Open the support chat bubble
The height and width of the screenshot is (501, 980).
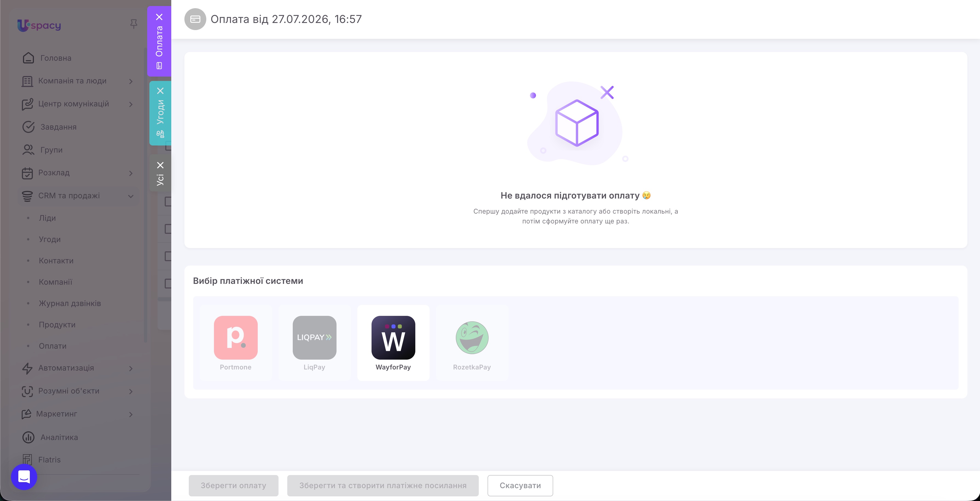(x=24, y=477)
